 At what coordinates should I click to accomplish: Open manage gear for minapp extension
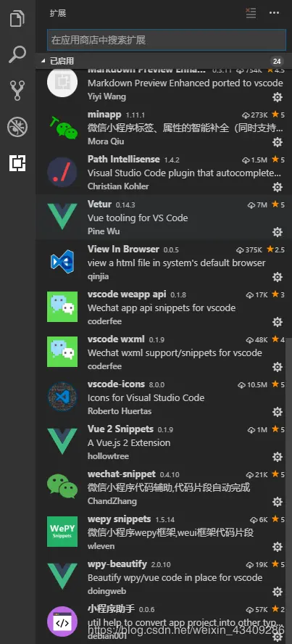click(278, 142)
